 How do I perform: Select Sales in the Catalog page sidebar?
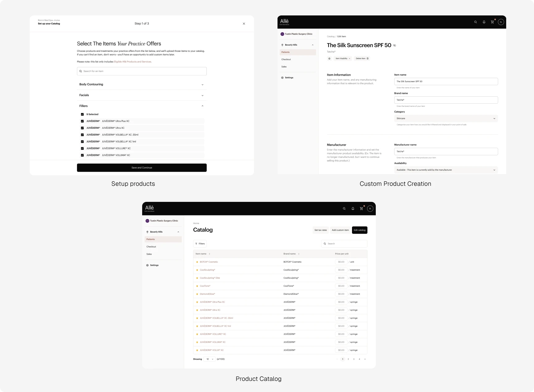pos(149,254)
